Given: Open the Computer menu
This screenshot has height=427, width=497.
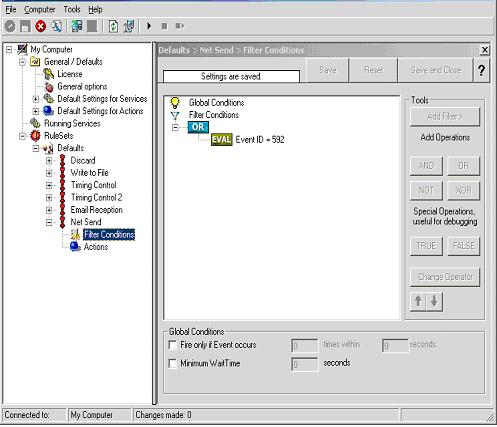Looking at the screenshot, I should click(39, 10).
